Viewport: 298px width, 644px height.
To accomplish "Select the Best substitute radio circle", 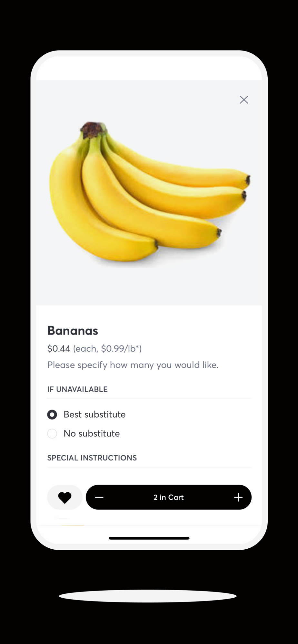I will [x=52, y=415].
